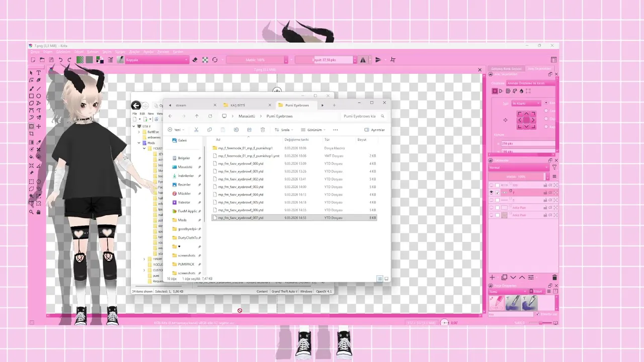This screenshot has width=644, height=362.
Task: Toggle the checkbox below brush presets thumbnails
Action: 537,314
